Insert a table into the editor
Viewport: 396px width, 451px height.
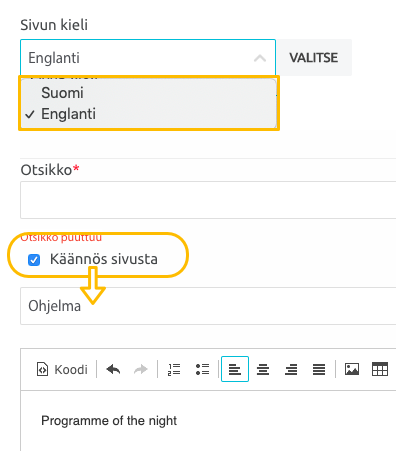pyautogui.click(x=380, y=369)
